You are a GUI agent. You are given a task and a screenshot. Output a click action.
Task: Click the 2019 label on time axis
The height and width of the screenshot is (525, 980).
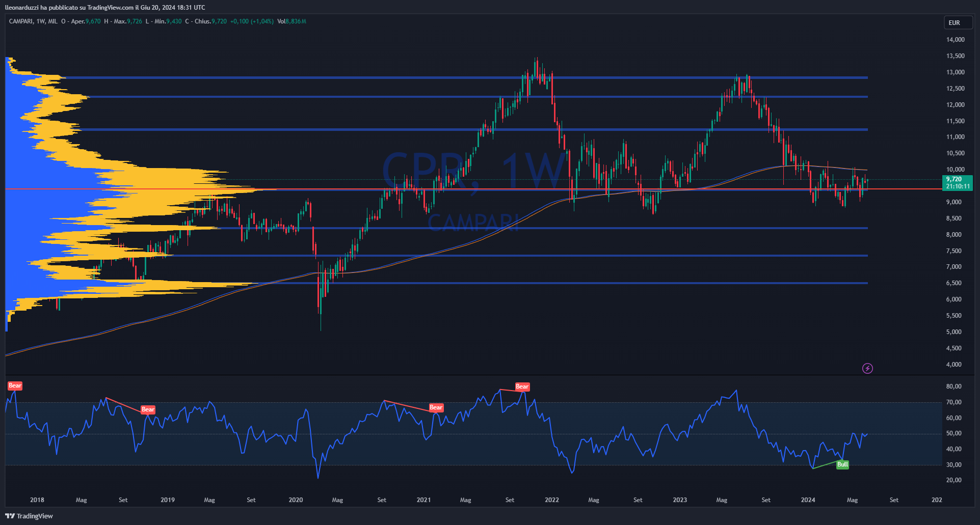pos(168,500)
